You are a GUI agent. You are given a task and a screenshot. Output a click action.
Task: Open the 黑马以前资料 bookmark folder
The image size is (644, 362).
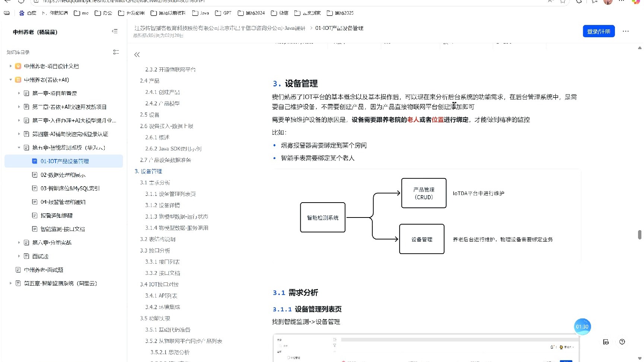click(168, 13)
